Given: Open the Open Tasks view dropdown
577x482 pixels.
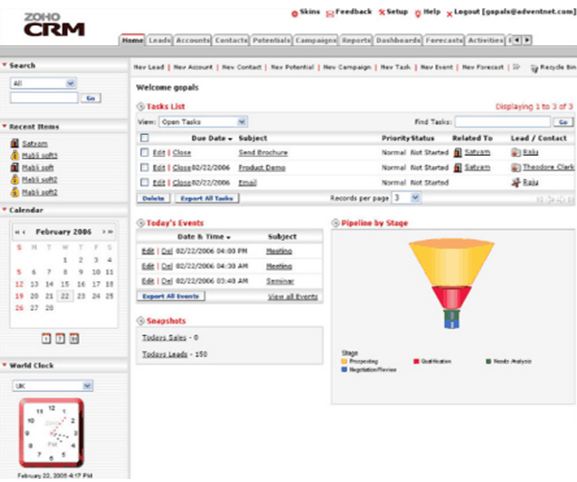Looking at the screenshot, I should pos(203,122).
